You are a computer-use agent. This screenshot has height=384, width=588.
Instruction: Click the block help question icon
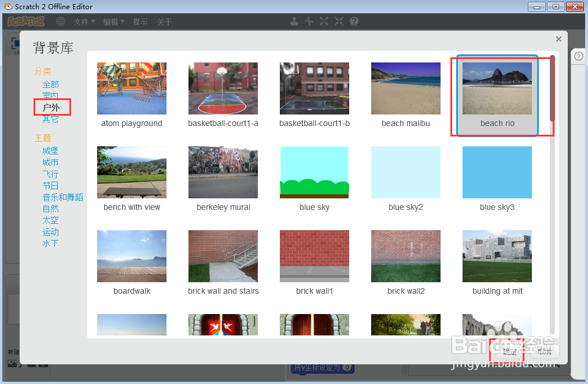(354, 21)
